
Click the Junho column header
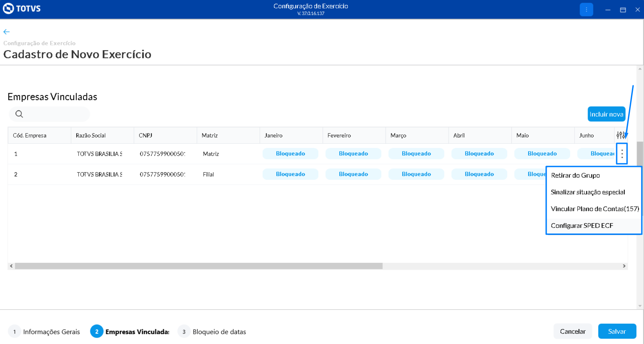pyautogui.click(x=594, y=135)
